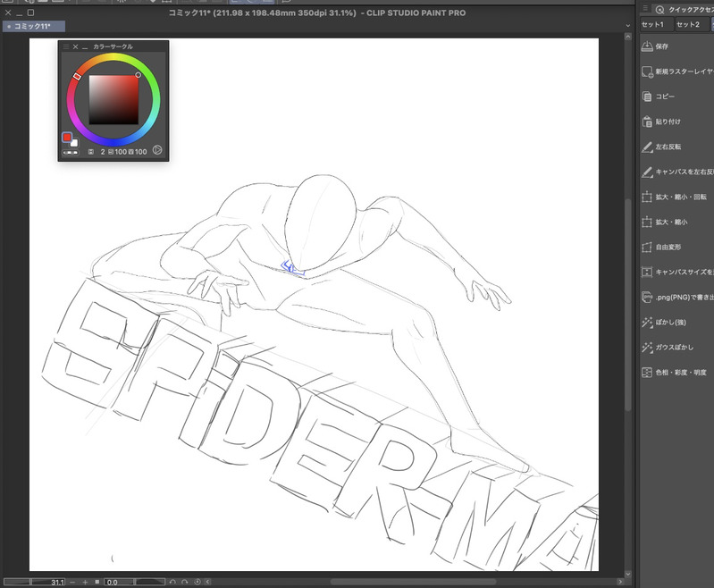Click the zoom scale slider showing 31.1
The height and width of the screenshot is (588, 714).
pyautogui.click(x=34, y=582)
